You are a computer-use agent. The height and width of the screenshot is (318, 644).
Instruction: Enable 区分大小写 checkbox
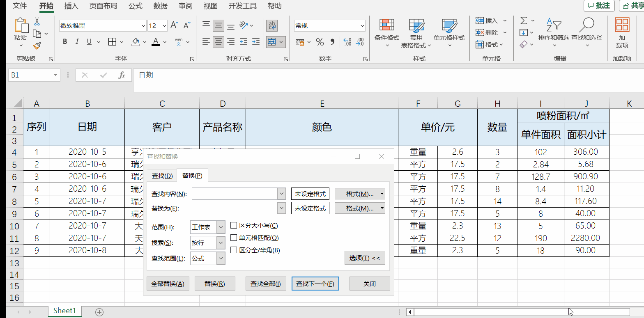click(234, 226)
